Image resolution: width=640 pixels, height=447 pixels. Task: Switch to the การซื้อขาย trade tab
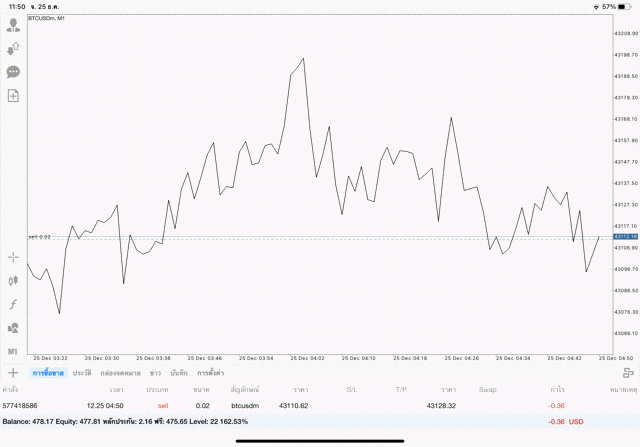point(48,372)
